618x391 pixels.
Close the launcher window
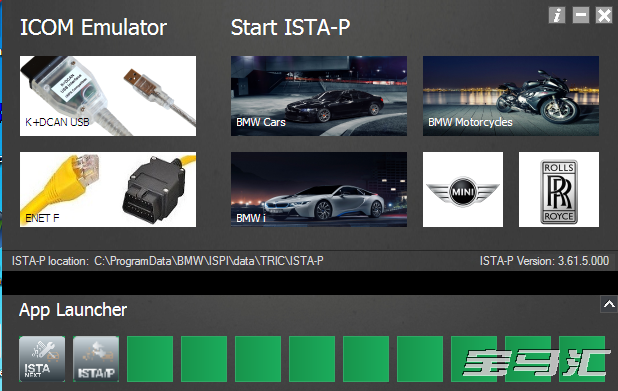tap(604, 15)
